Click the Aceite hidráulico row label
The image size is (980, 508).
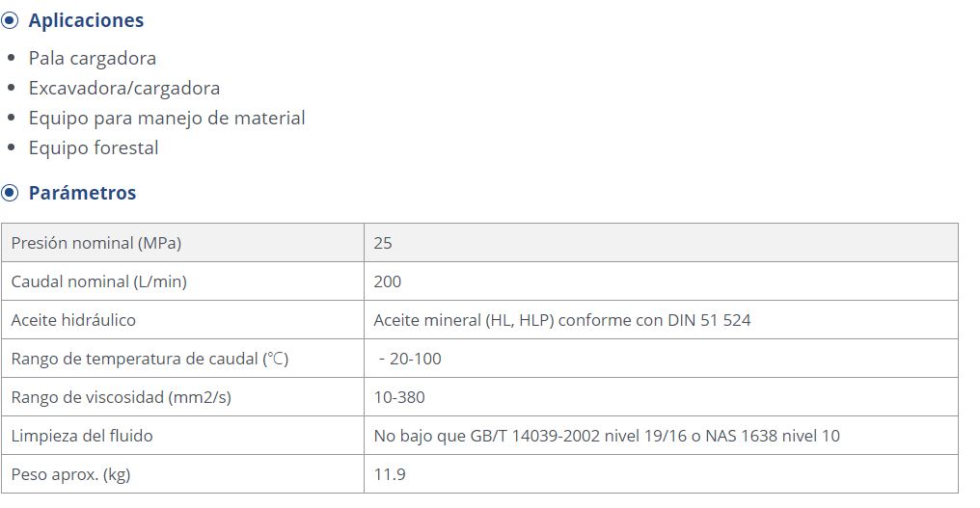[x=73, y=320]
